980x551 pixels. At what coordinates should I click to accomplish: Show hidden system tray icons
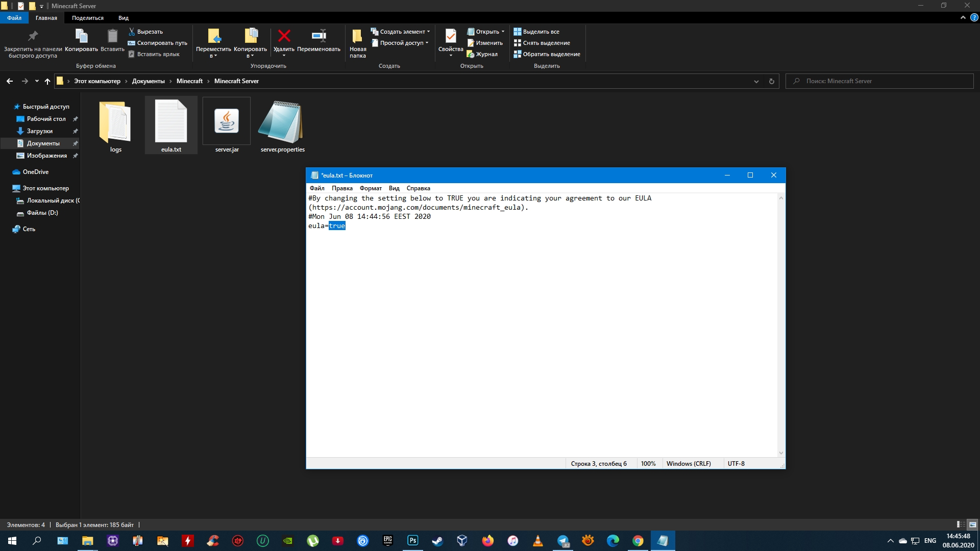point(890,541)
